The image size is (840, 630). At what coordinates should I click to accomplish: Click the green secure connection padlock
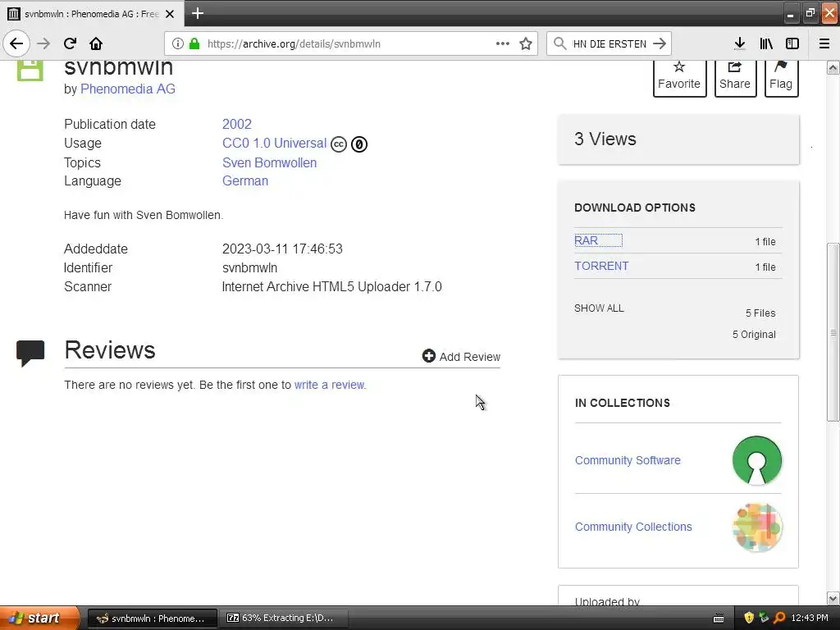tap(194, 43)
